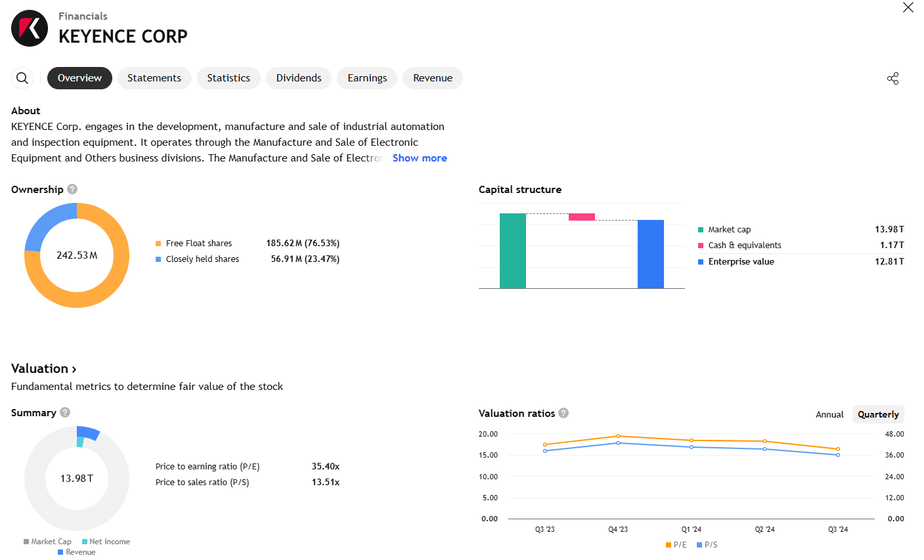
Task: Switch to the Statistics tab
Action: pos(229,78)
